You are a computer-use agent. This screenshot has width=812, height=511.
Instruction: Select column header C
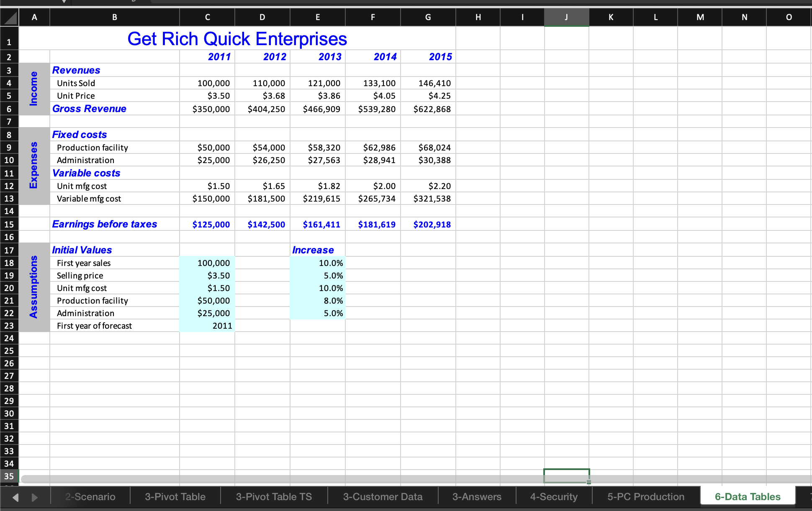click(x=207, y=17)
